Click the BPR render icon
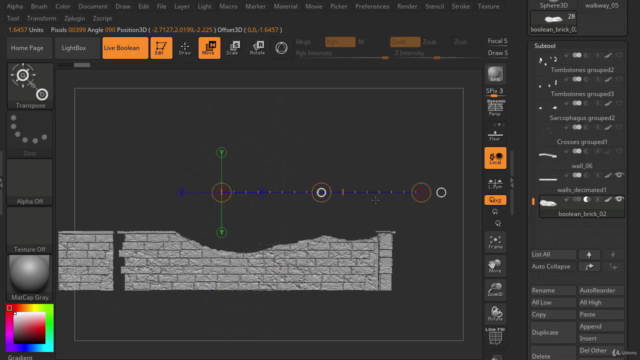The image size is (640, 360). coord(495,74)
